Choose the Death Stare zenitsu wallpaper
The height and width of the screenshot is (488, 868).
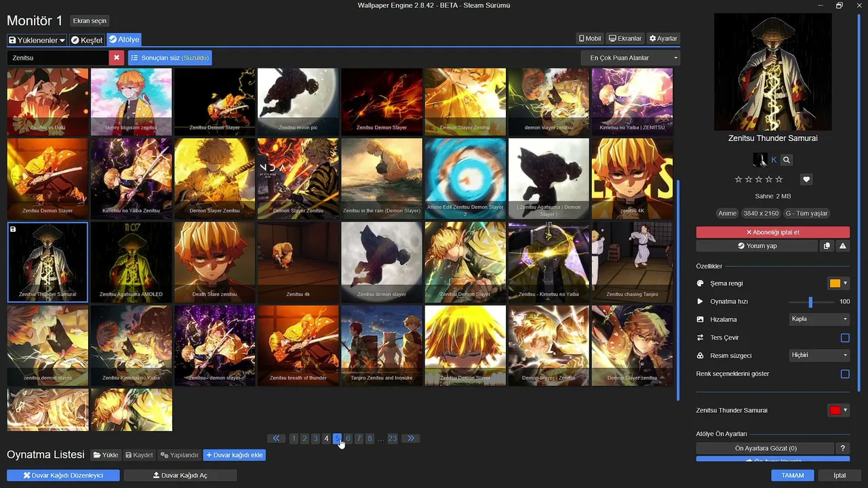[x=214, y=262]
